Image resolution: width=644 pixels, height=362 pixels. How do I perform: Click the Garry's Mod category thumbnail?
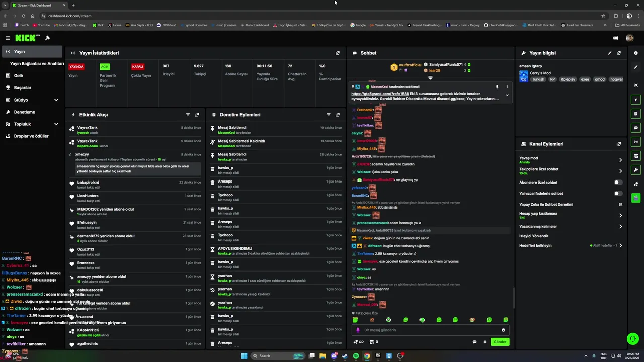pos(524,76)
